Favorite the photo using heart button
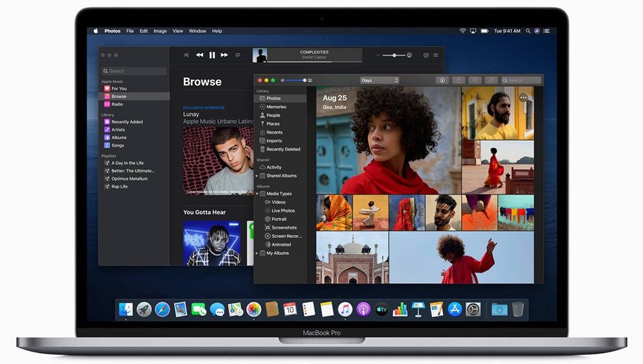This screenshot has width=643, height=364. pyautogui.click(x=475, y=80)
